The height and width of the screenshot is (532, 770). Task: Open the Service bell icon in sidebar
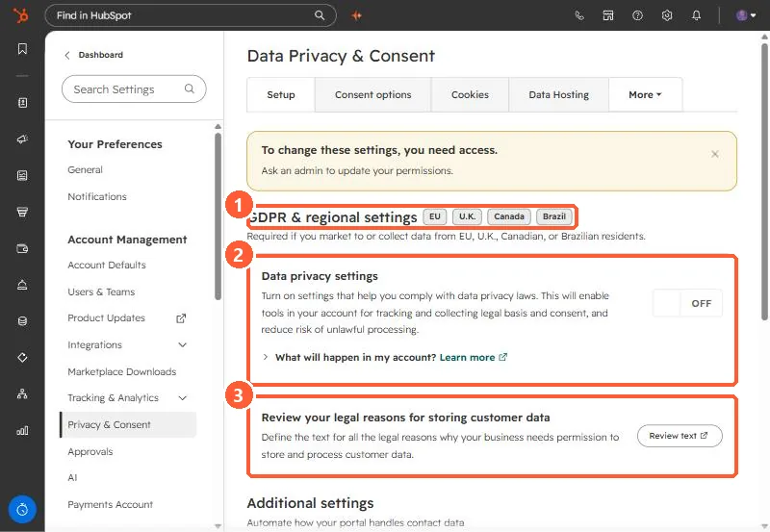[22, 285]
